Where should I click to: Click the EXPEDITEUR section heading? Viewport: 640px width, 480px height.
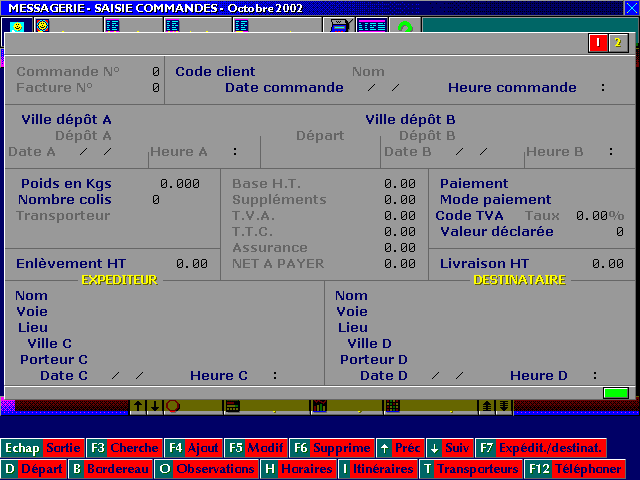point(119,280)
